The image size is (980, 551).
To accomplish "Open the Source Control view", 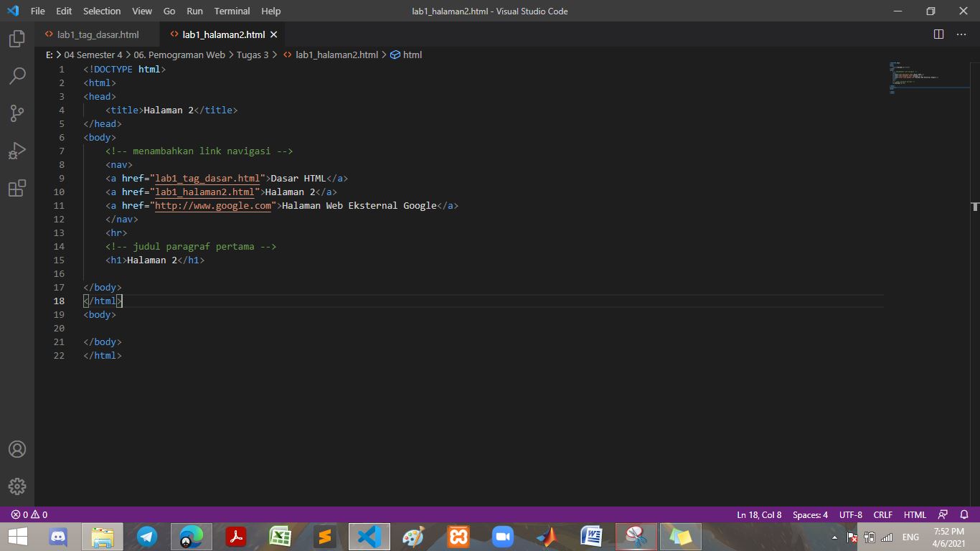I will [17, 113].
